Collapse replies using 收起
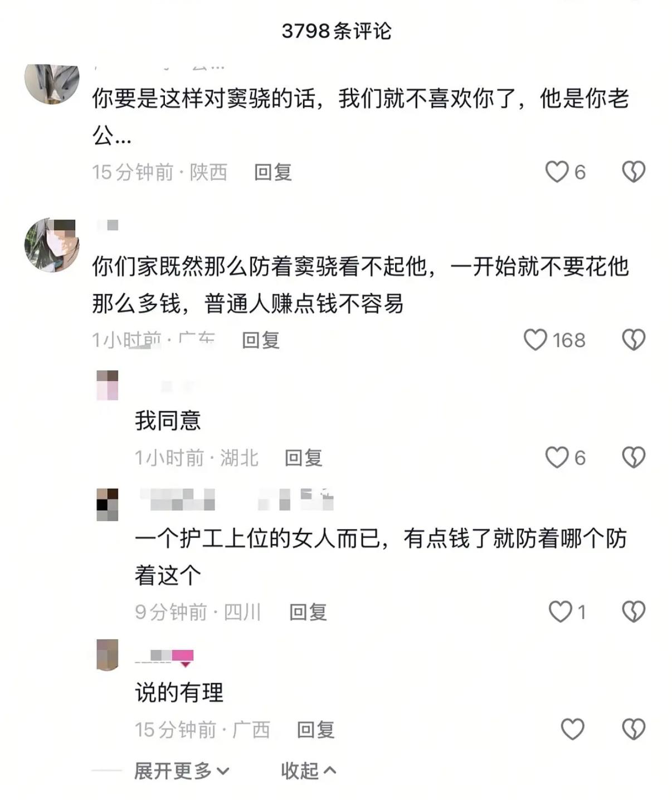The height and width of the screenshot is (800, 672). click(308, 771)
